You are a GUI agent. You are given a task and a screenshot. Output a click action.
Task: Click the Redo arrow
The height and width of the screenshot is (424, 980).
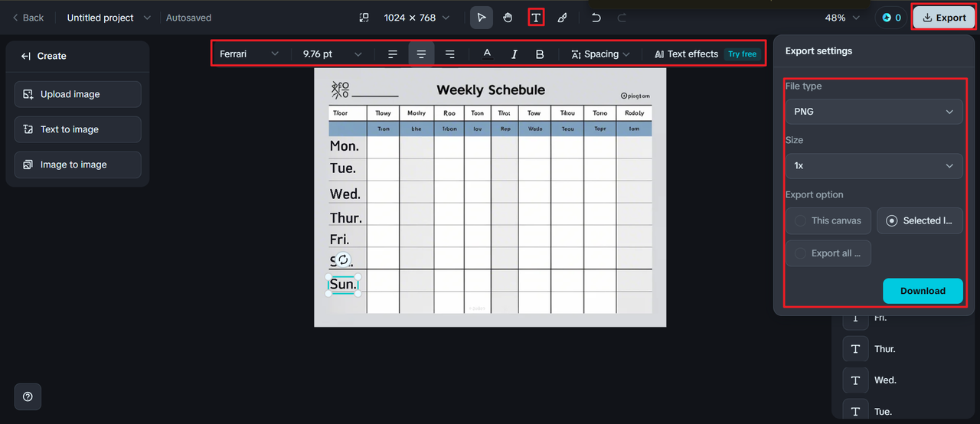click(622, 18)
